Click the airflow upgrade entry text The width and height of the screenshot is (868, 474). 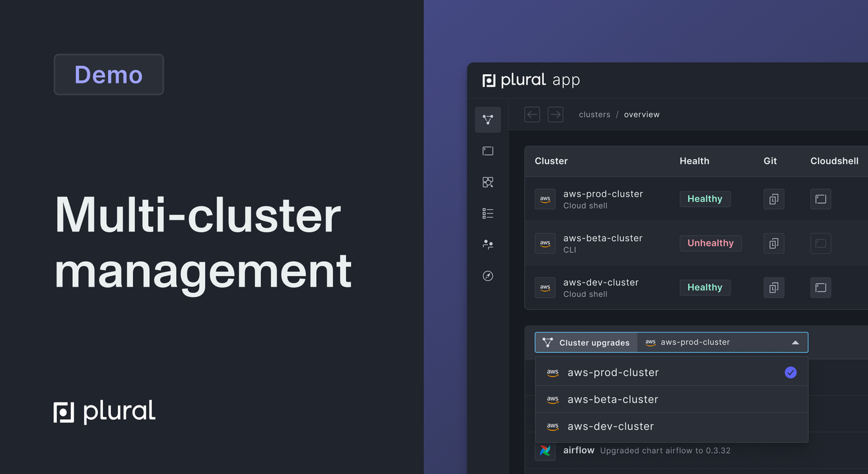point(665,451)
